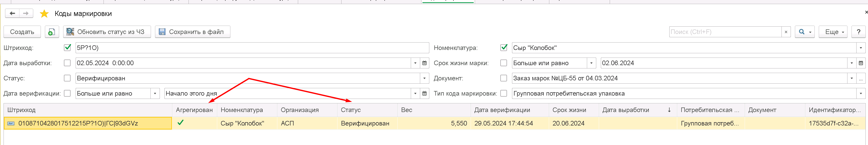
Task: Open the calendar for Срок жизни марки date
Action: click(x=861, y=63)
